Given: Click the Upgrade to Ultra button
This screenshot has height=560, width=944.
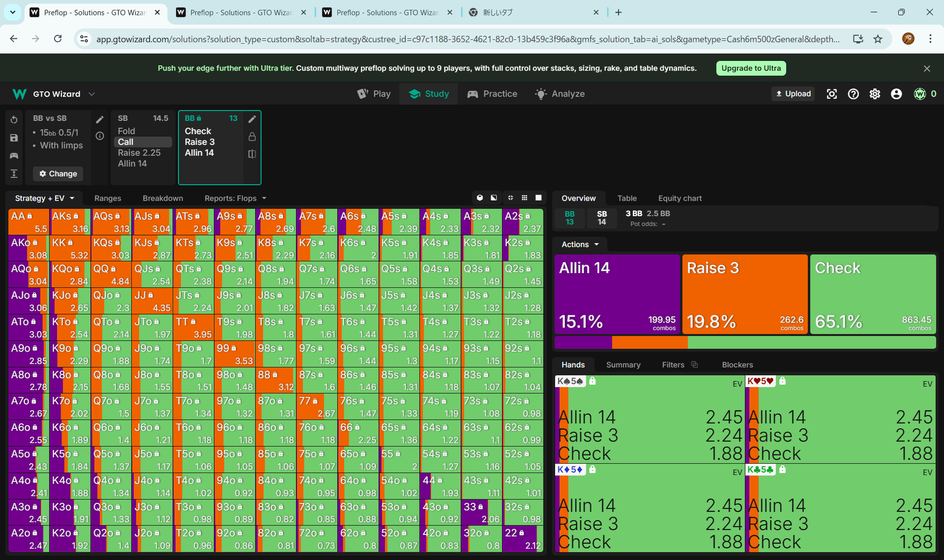Looking at the screenshot, I should (751, 68).
